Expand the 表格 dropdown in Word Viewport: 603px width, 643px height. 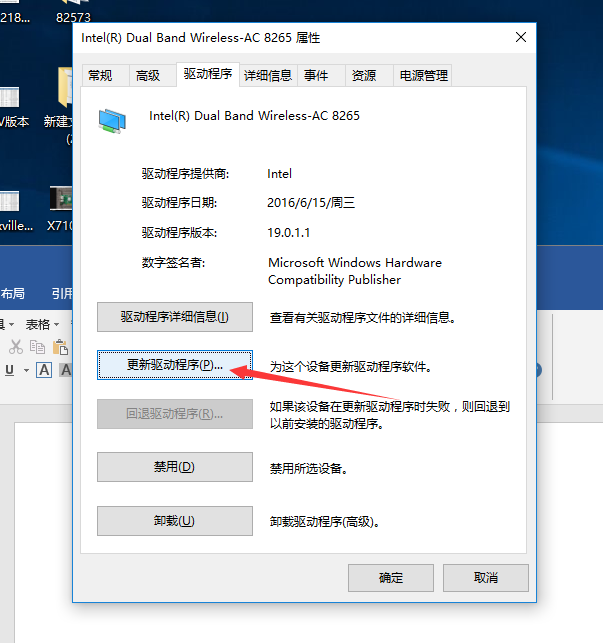(x=42, y=324)
